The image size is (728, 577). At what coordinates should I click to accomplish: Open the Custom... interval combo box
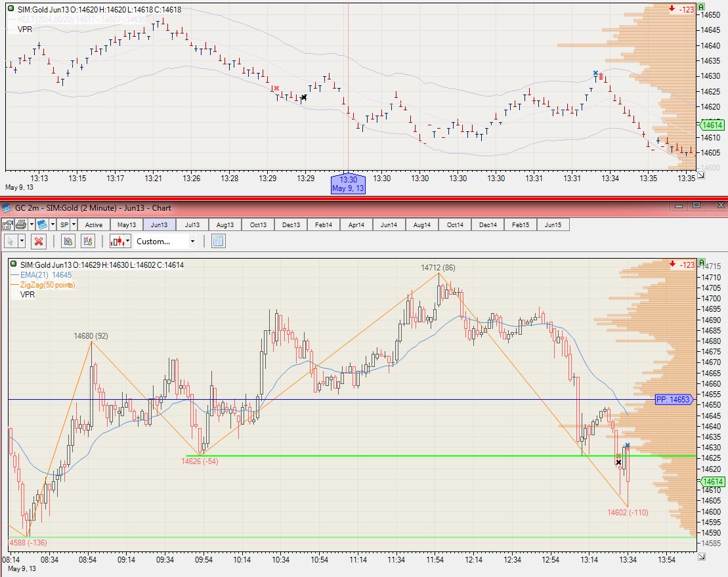tap(165, 242)
